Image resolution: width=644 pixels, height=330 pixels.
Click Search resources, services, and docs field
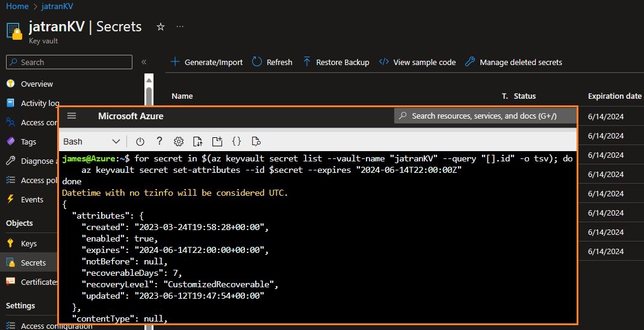coord(485,116)
